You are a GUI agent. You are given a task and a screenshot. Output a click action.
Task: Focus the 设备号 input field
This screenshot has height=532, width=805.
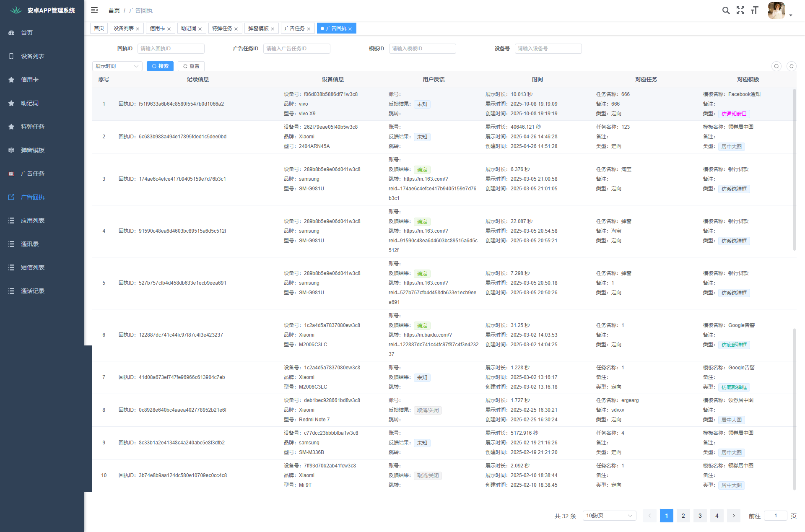coord(548,49)
